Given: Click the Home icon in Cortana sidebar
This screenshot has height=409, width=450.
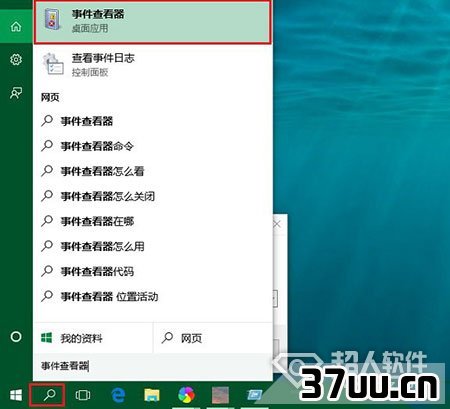Looking at the screenshot, I should pyautogui.click(x=16, y=27).
